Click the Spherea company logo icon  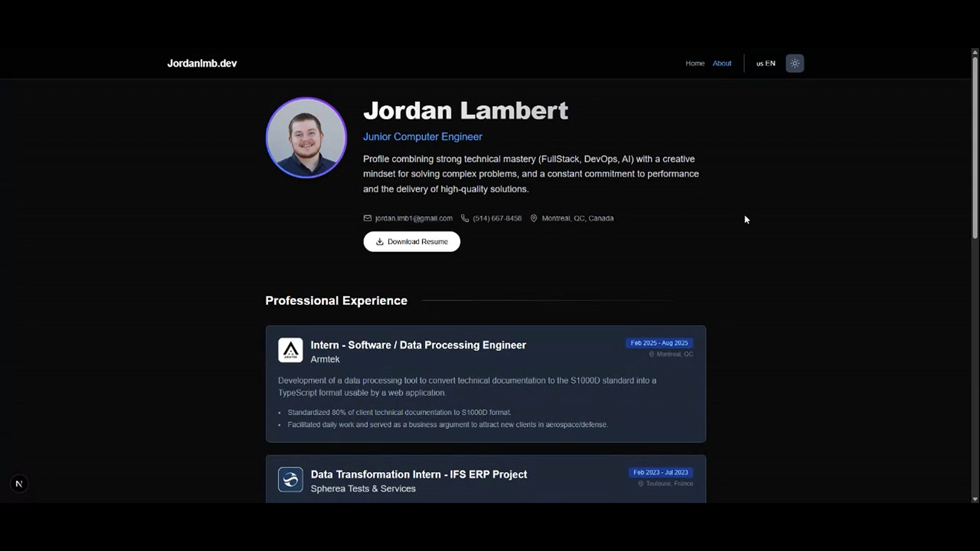[290, 480]
